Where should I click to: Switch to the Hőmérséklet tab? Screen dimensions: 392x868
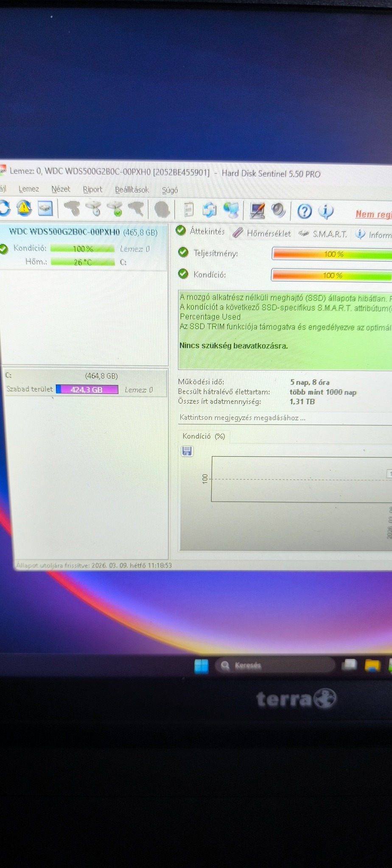(262, 233)
